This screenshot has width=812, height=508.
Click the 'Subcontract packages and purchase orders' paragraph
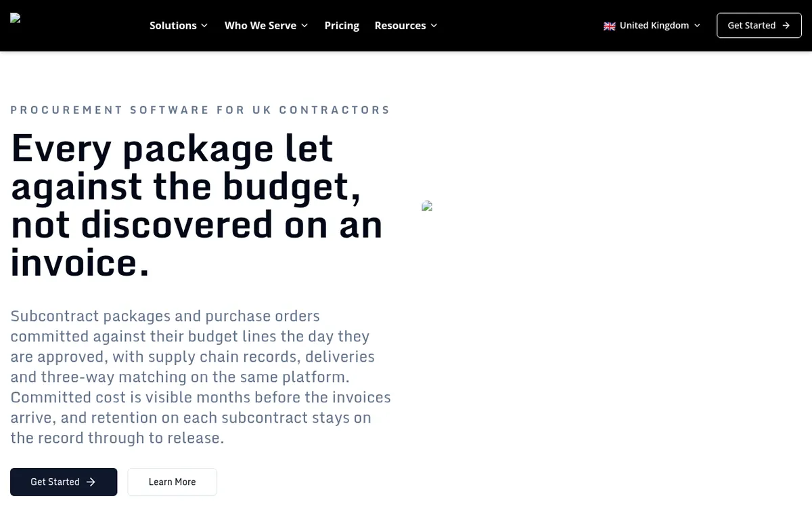[201, 377]
